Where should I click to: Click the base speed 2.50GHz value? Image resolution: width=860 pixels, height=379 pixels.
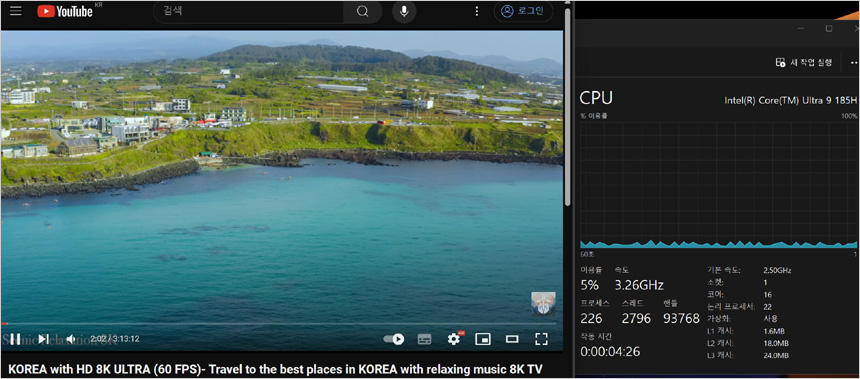click(777, 270)
